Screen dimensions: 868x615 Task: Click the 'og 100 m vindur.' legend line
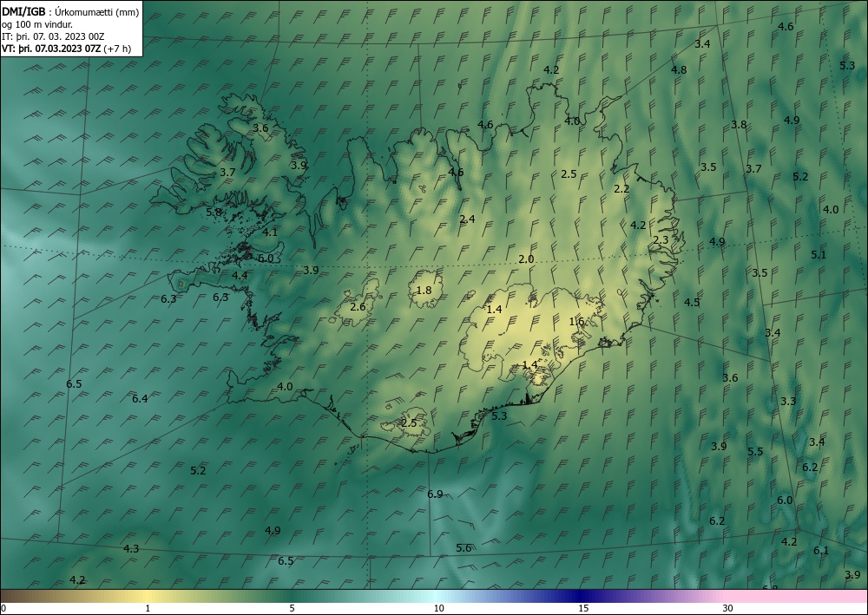[37, 24]
